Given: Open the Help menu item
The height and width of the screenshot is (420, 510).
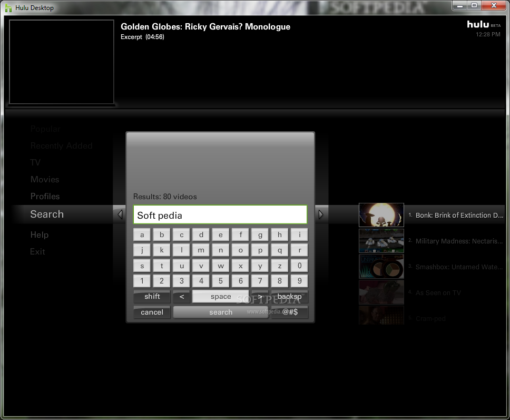Looking at the screenshot, I should [x=40, y=235].
